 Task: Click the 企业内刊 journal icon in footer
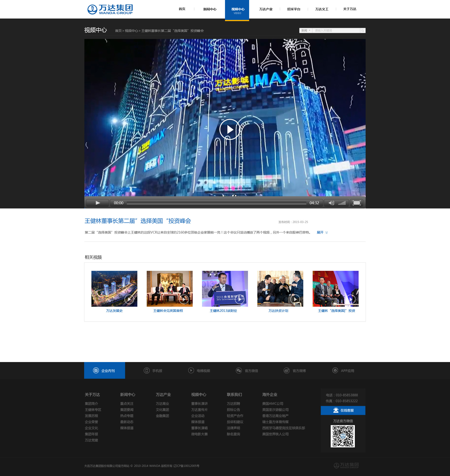pos(96,370)
